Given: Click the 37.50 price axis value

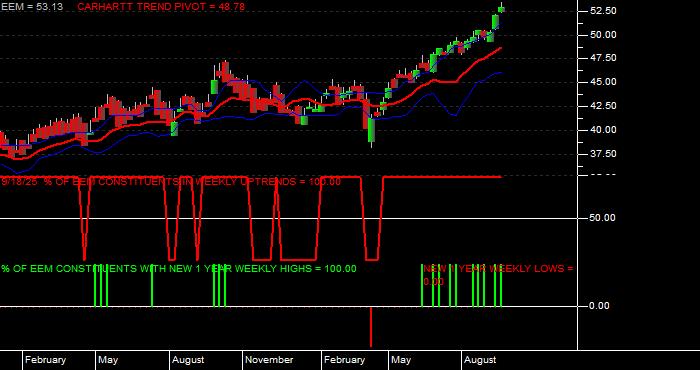Looking at the screenshot, I should coord(603,154).
